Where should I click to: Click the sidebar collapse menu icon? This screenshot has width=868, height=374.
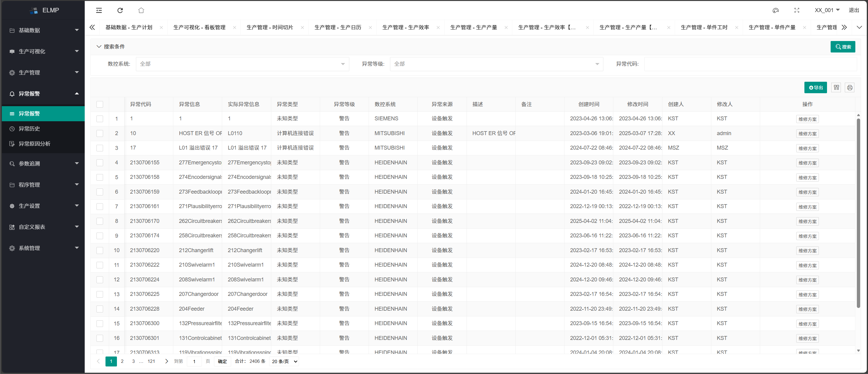(99, 11)
